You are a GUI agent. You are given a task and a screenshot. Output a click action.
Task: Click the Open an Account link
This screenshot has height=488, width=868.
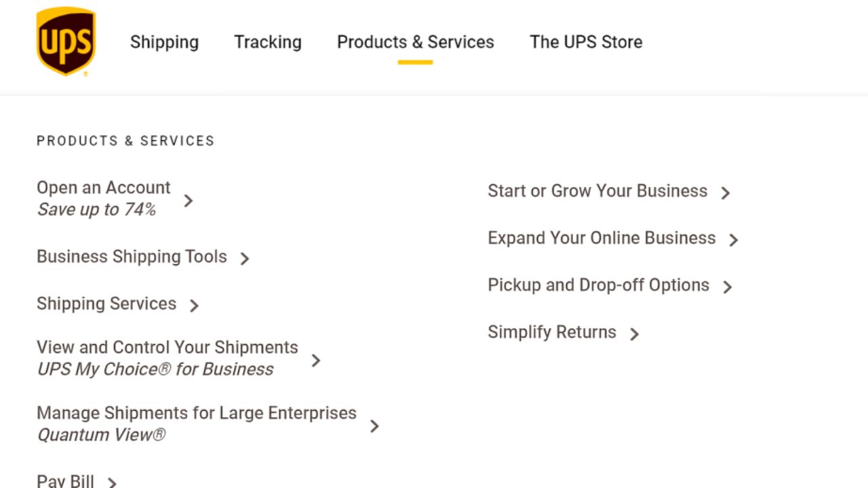coord(103,188)
